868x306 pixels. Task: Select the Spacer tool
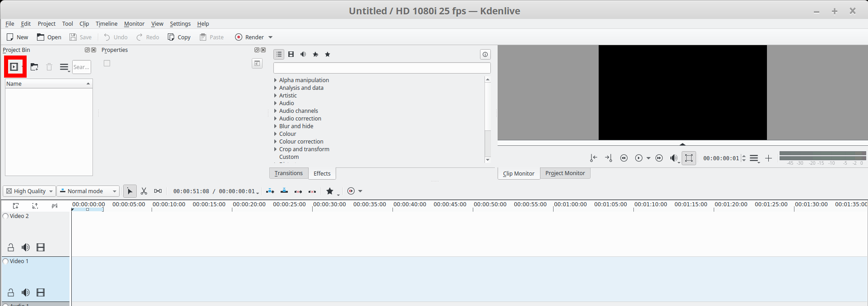click(158, 191)
